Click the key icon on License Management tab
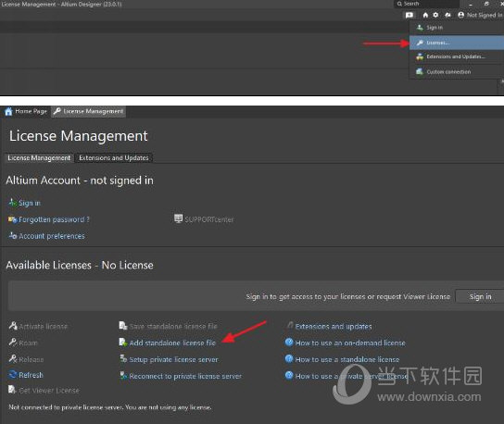 coord(57,111)
